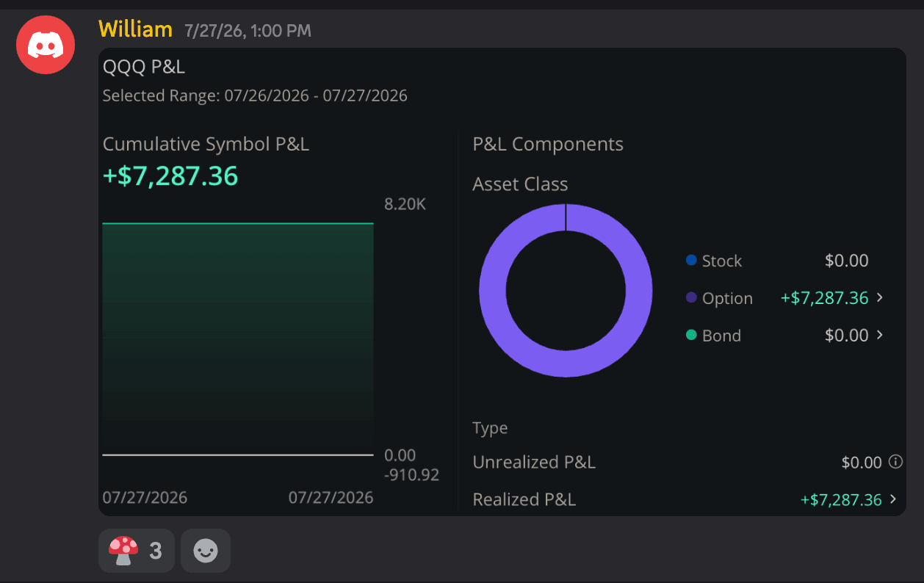Open the add reaction smiley button
Image resolution: width=924 pixels, height=583 pixels.
coord(206,550)
